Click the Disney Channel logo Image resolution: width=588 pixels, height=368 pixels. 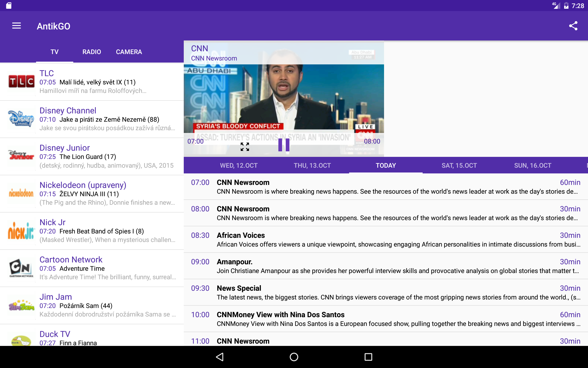click(x=21, y=119)
